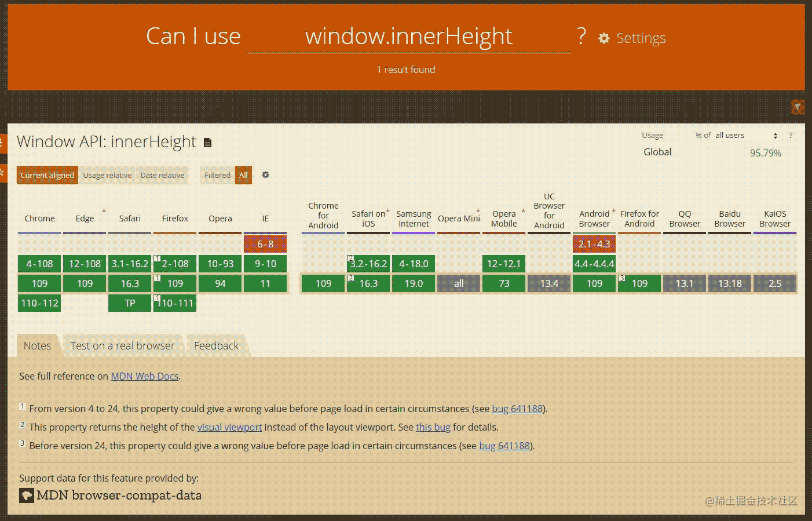The width and height of the screenshot is (812, 521).
Task: Open the MDN Web Docs link
Action: tap(144, 376)
